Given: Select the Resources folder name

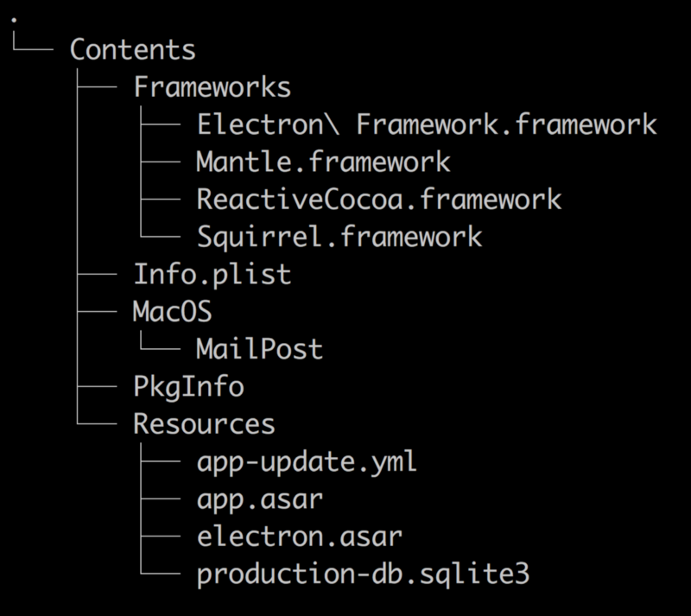Looking at the screenshot, I should (x=204, y=424).
